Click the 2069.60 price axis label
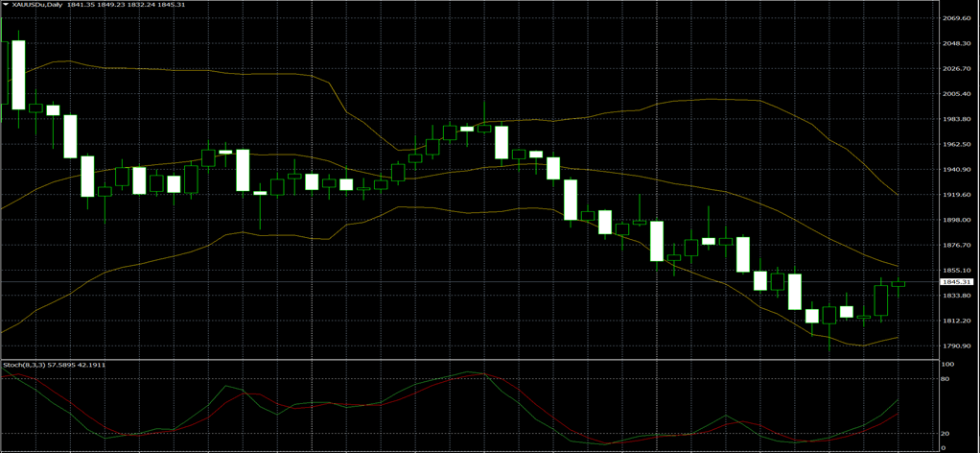The width and height of the screenshot is (980, 453). [958, 18]
